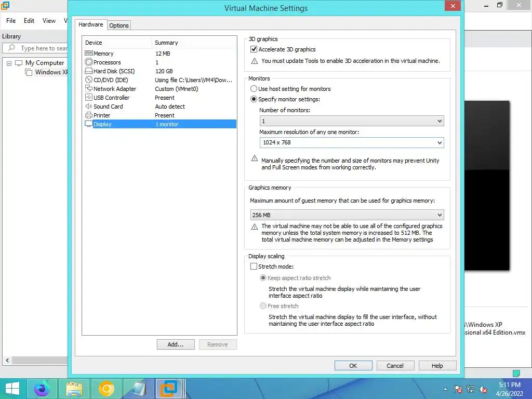This screenshot has width=532, height=399.
Task: Click the Library search magnifier icon
Action: coord(11,48)
